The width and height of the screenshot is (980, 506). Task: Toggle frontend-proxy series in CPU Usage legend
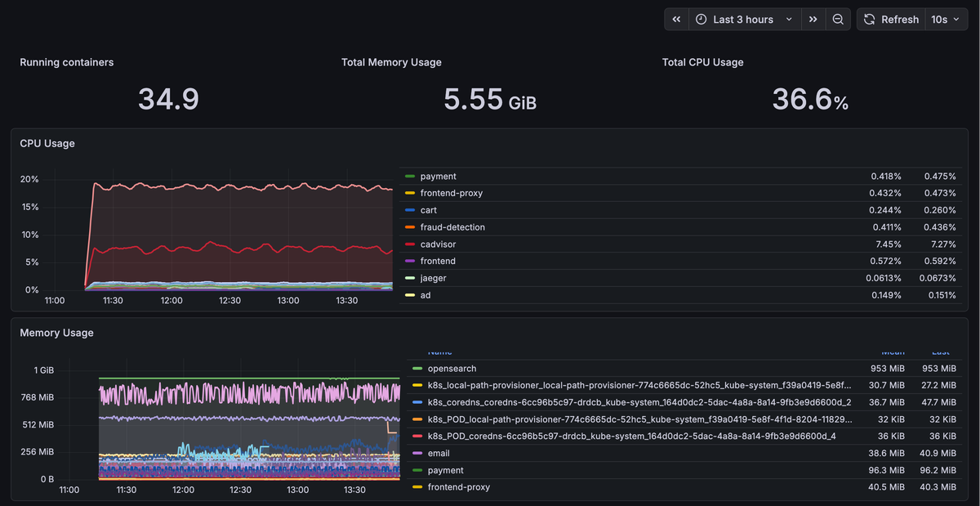coord(451,194)
